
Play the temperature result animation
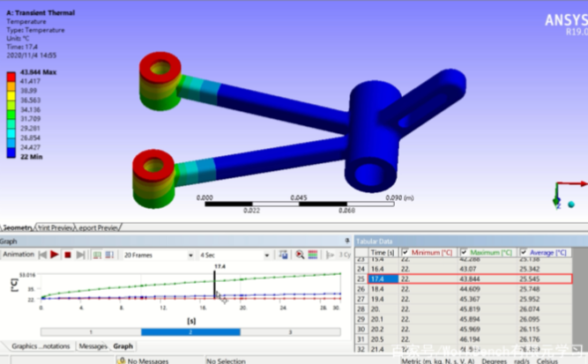tap(54, 255)
